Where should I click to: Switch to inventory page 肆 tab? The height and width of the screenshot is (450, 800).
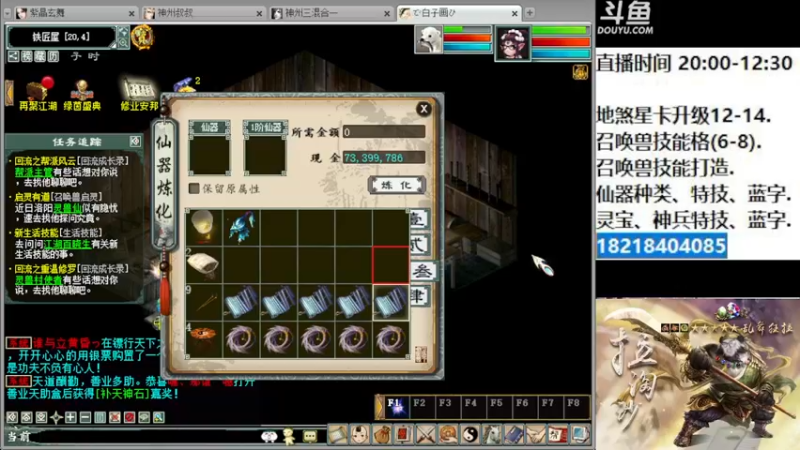coord(419,296)
